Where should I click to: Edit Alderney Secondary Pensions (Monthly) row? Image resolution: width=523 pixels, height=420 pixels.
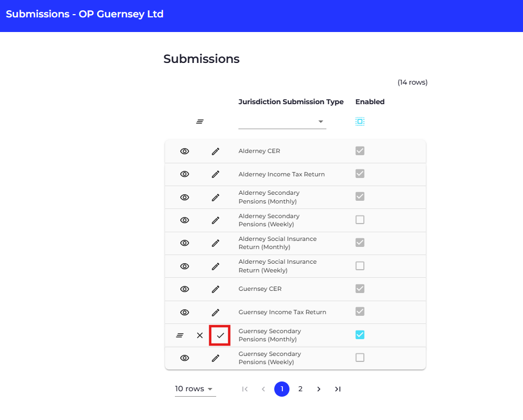(x=216, y=198)
